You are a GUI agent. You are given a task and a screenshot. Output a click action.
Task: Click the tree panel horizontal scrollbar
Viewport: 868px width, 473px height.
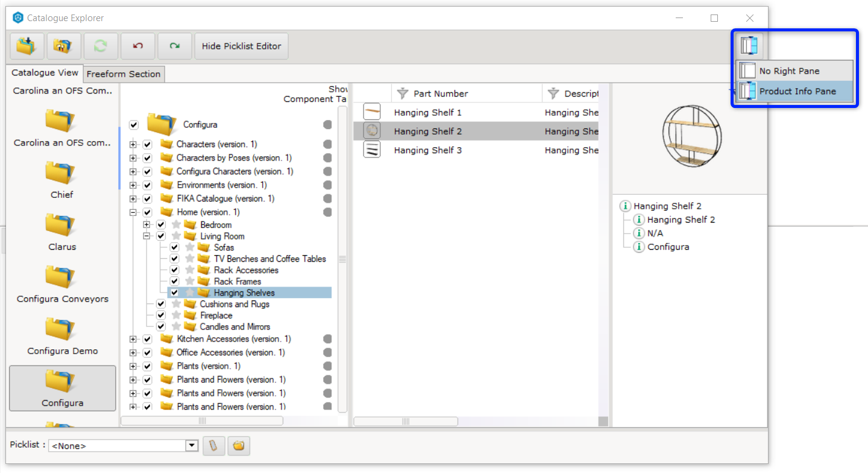(x=202, y=421)
